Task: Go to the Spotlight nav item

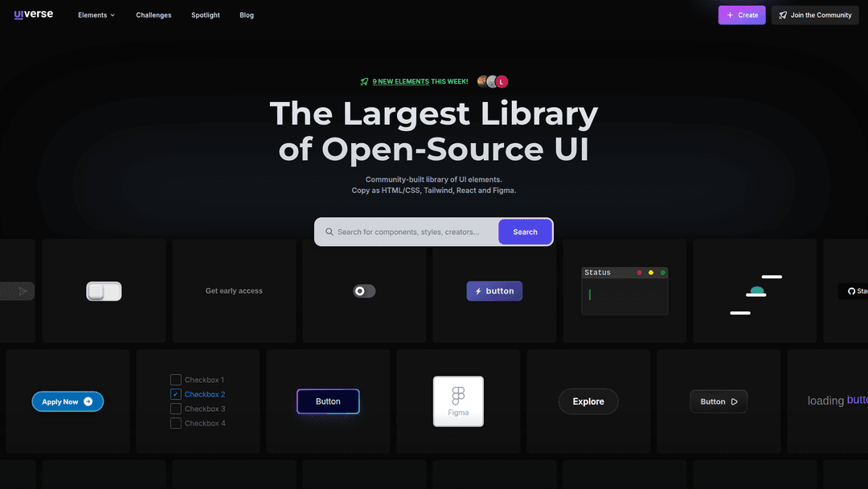Action: (x=206, y=15)
